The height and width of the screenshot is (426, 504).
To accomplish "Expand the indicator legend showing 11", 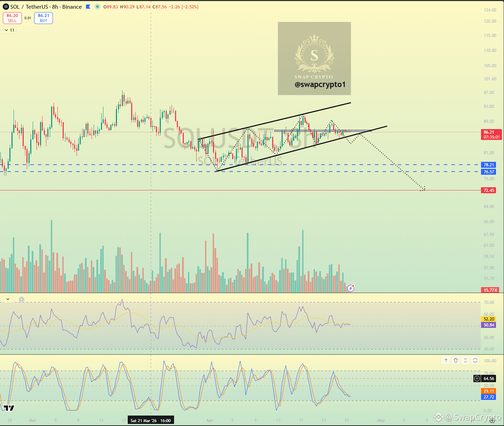I will 10,30.
